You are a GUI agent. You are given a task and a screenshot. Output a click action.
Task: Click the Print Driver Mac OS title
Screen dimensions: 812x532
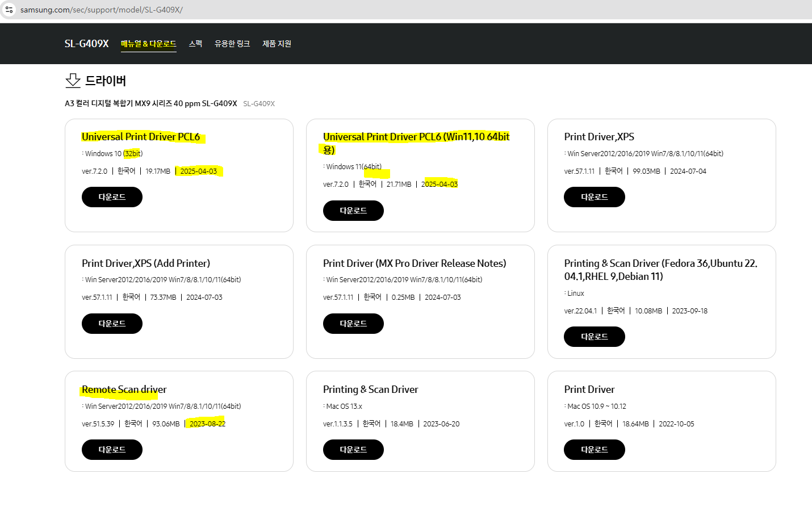point(589,389)
